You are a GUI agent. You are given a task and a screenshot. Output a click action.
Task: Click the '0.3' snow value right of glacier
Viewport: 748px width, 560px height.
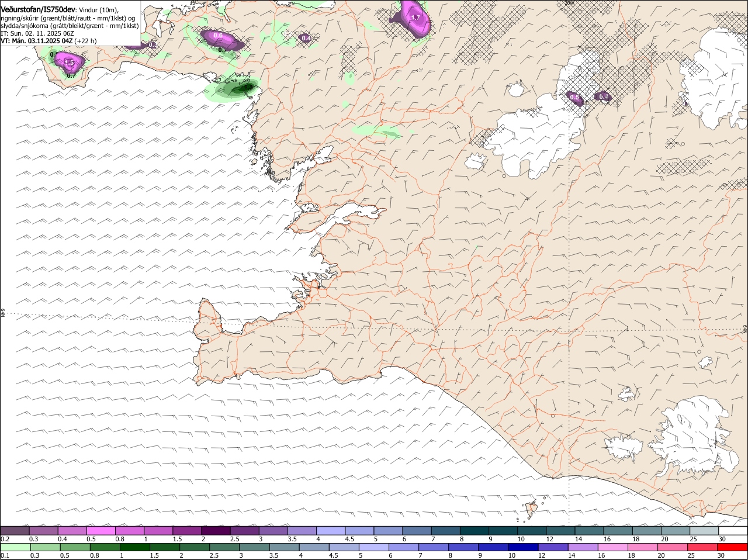(x=604, y=96)
